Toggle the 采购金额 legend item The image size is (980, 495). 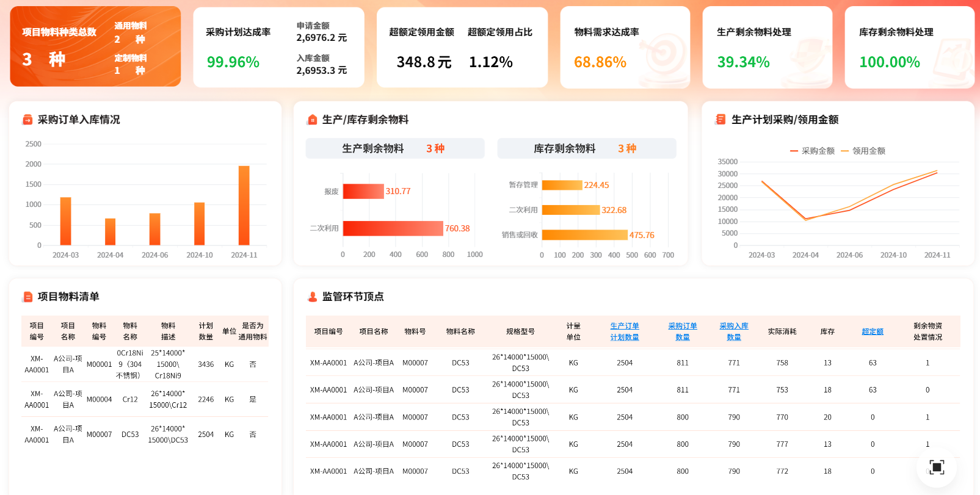click(812, 151)
